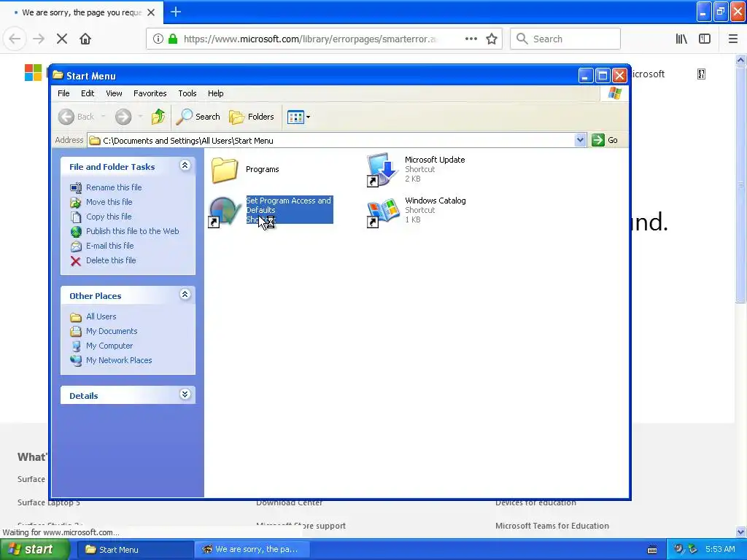Collapse the File and Folder Tasks panel
This screenshot has width=747, height=560.
coord(185,166)
